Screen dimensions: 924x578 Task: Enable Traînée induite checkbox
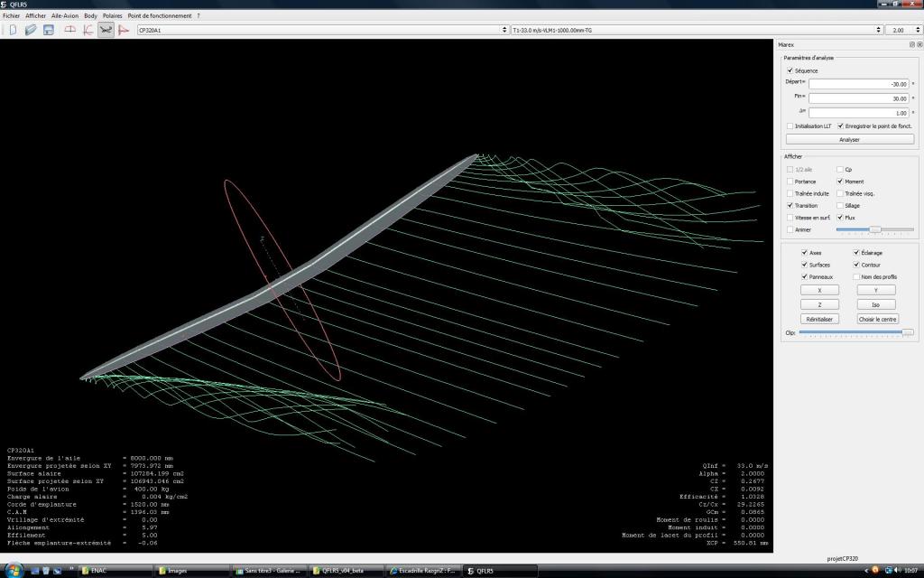click(790, 193)
